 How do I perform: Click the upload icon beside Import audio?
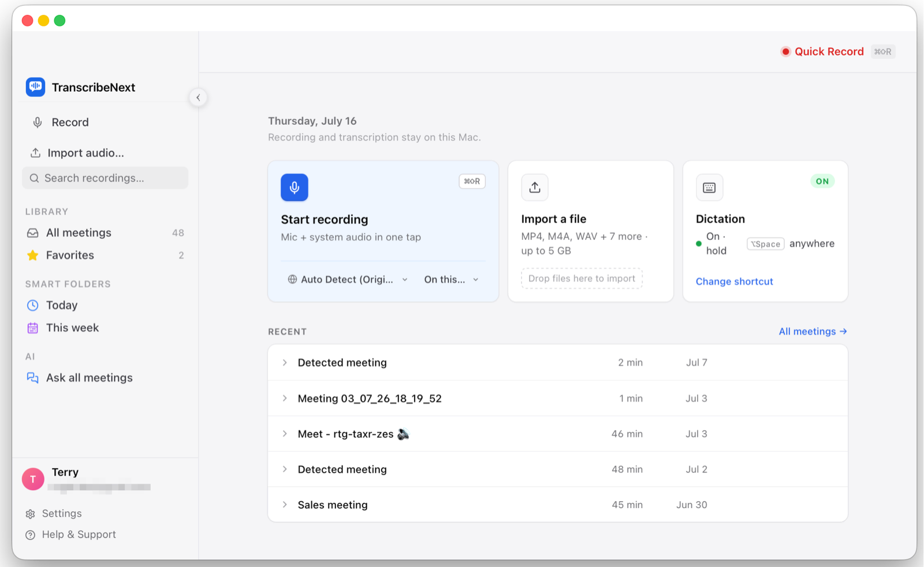coord(35,153)
